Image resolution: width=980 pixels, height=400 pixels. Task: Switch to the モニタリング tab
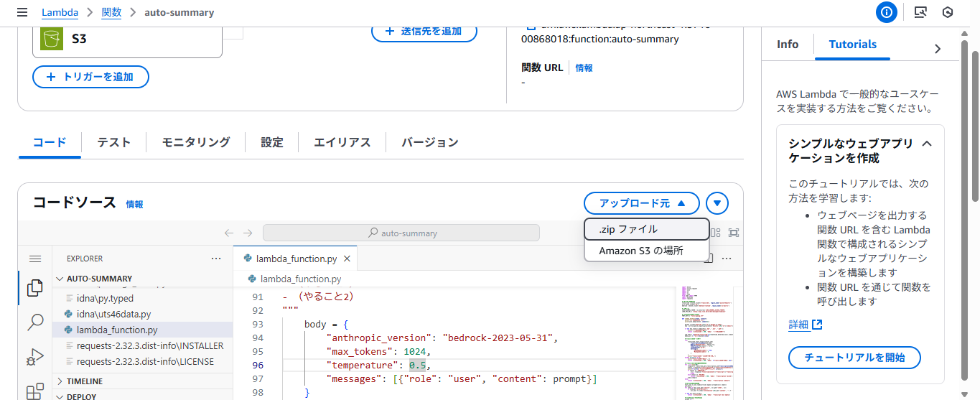pos(196,142)
